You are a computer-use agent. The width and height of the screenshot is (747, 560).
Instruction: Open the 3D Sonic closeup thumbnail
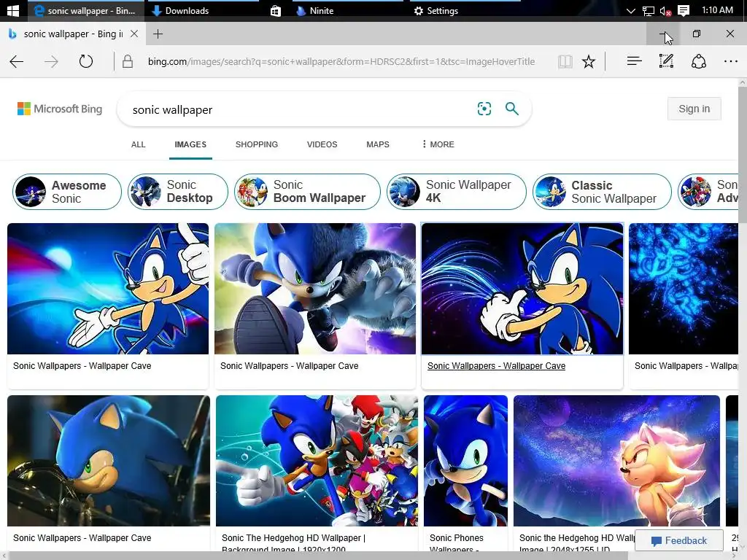(x=109, y=461)
